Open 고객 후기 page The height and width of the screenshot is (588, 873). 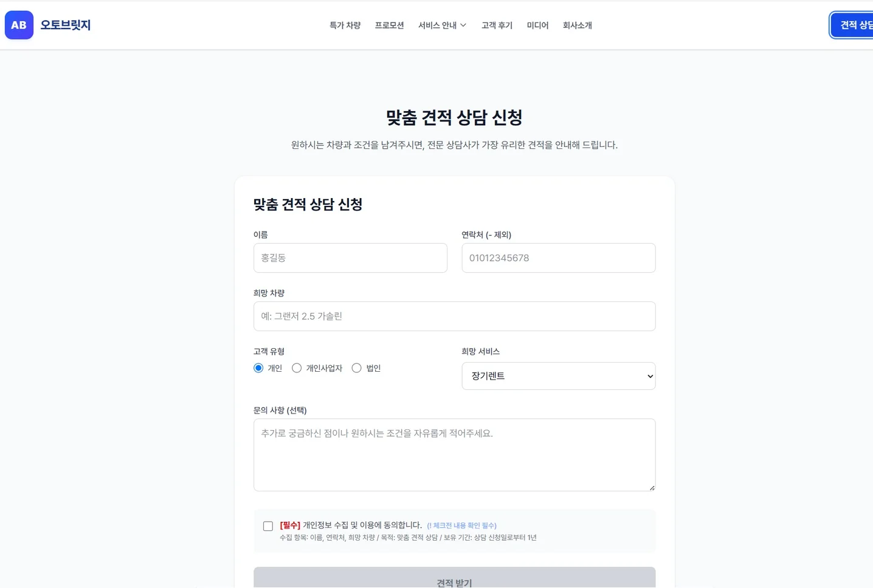pos(497,26)
